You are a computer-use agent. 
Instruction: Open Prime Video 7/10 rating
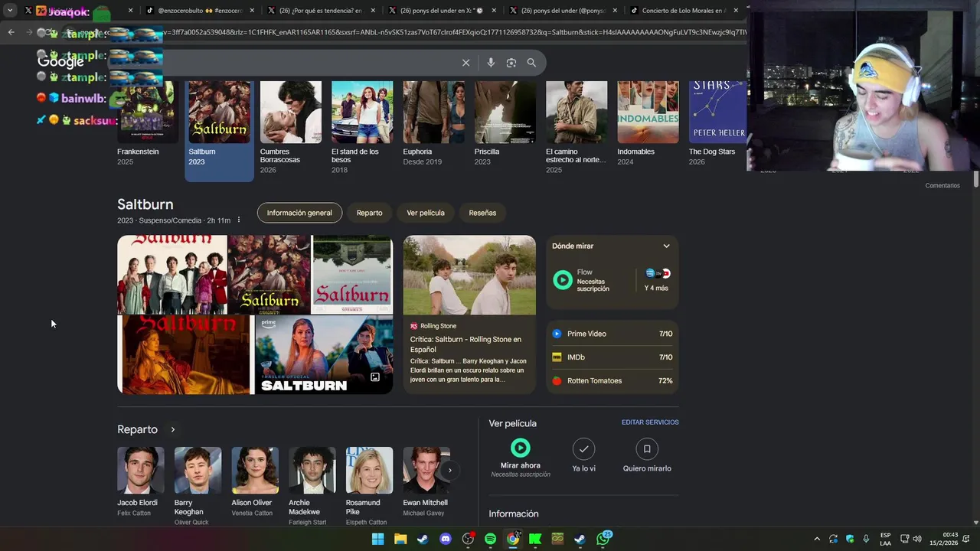point(612,334)
